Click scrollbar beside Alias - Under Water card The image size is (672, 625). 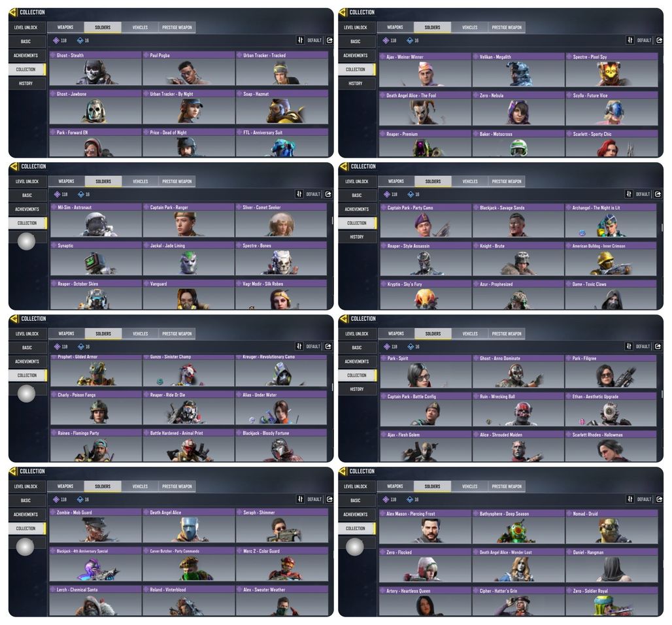[x=333, y=386]
